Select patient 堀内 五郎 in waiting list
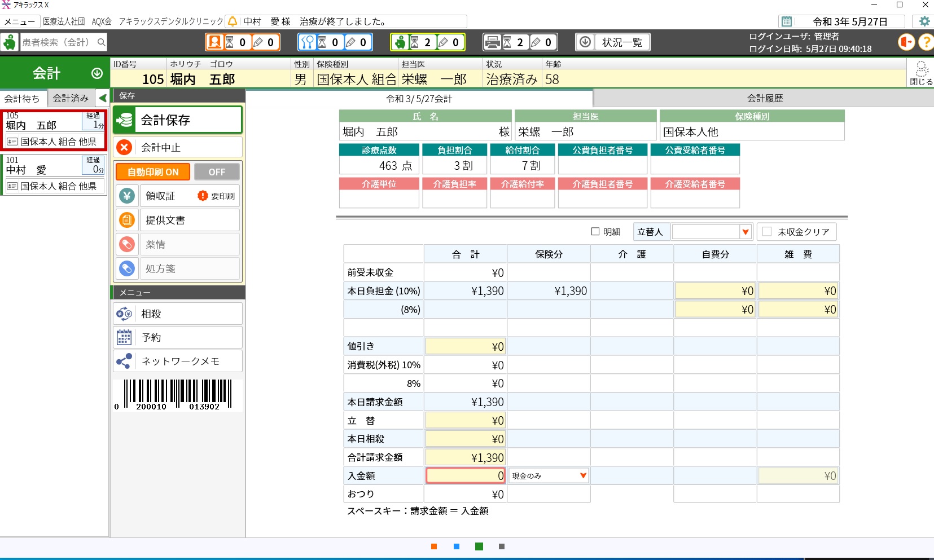This screenshot has width=934, height=560. tap(54, 130)
